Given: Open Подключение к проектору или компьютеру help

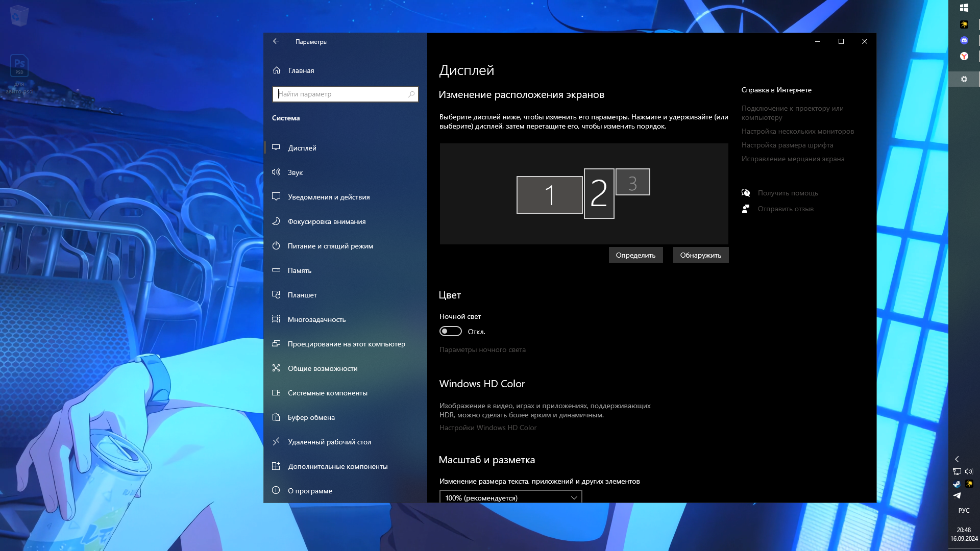Looking at the screenshot, I should click(792, 113).
